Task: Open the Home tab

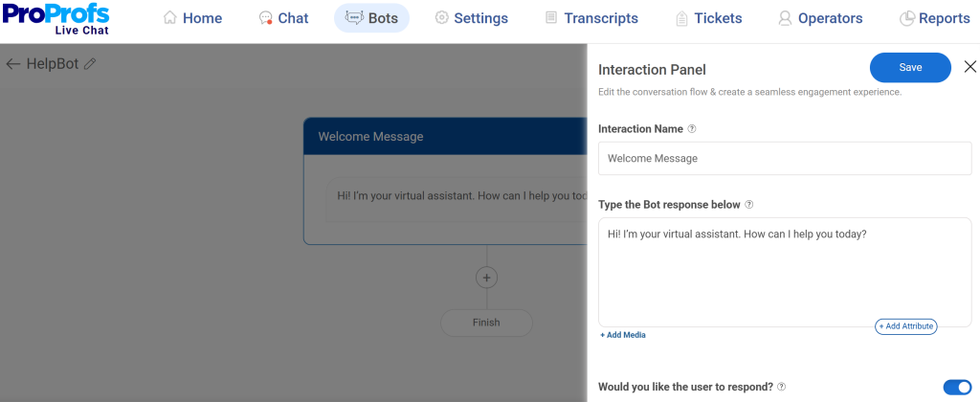Action: click(x=192, y=18)
